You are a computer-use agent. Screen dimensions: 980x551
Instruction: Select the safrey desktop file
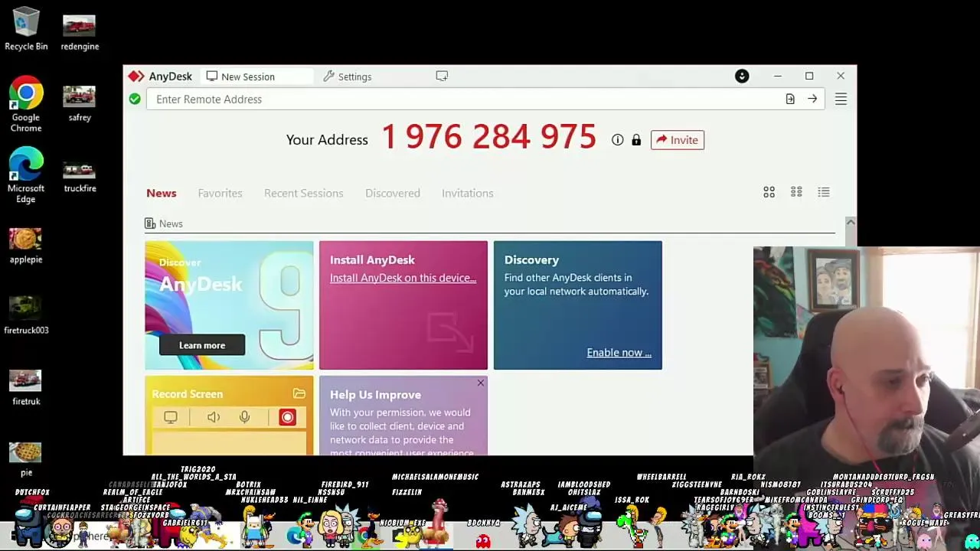[x=80, y=103]
